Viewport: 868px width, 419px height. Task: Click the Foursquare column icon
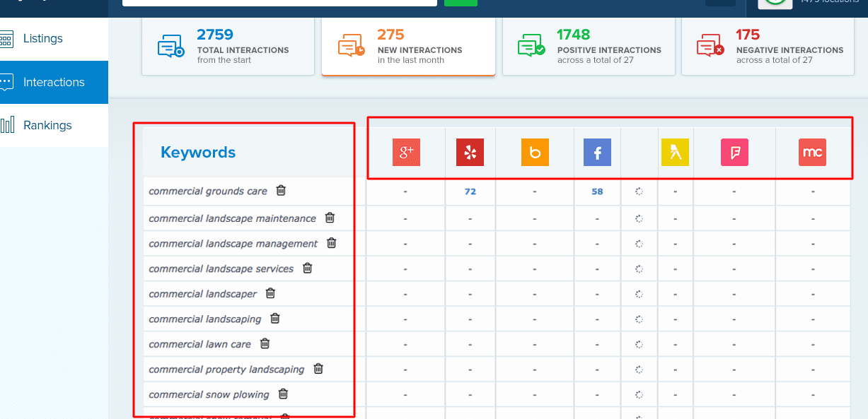click(734, 152)
